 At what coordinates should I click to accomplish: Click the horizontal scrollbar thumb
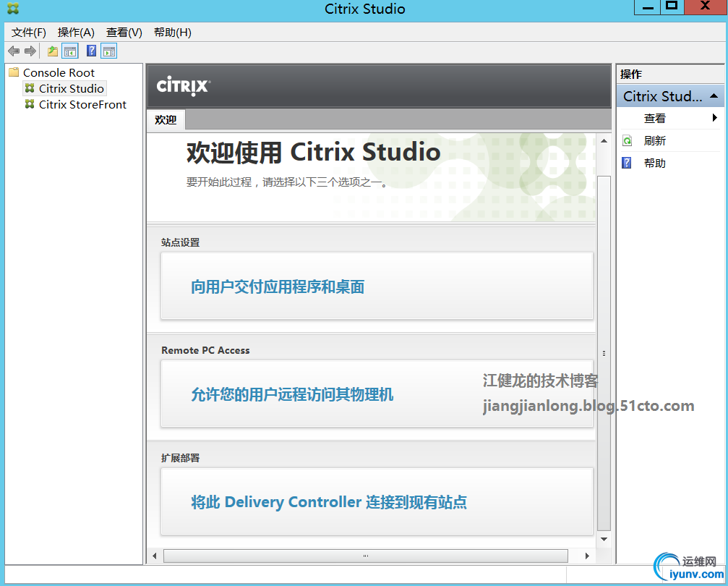pyautogui.click(x=366, y=556)
